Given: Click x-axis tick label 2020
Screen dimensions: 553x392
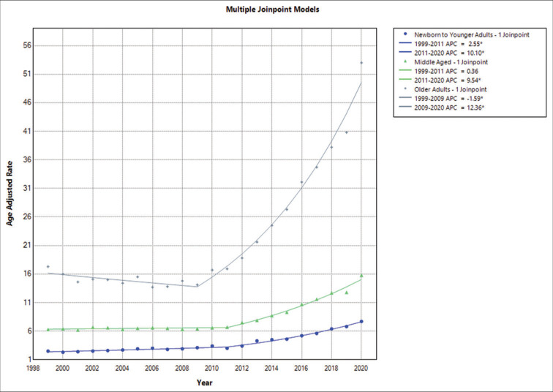Looking at the screenshot, I should pos(361,369).
